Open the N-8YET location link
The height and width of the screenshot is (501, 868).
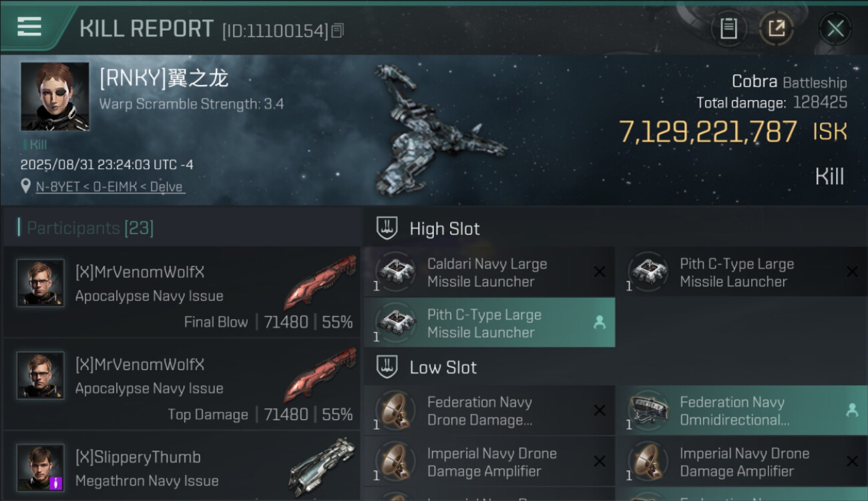coord(110,187)
